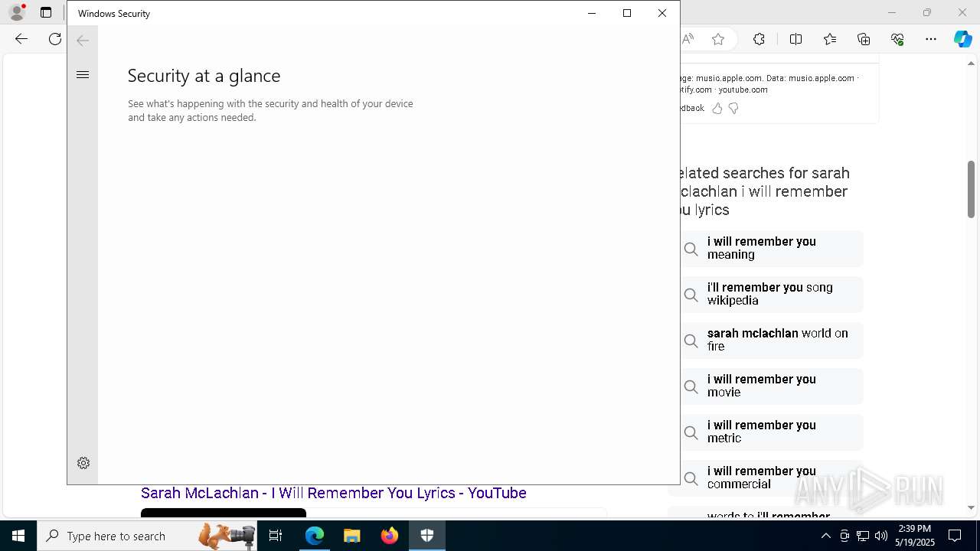980x551 pixels.
Task: Open File Explorer from taskbar
Action: [351, 536]
